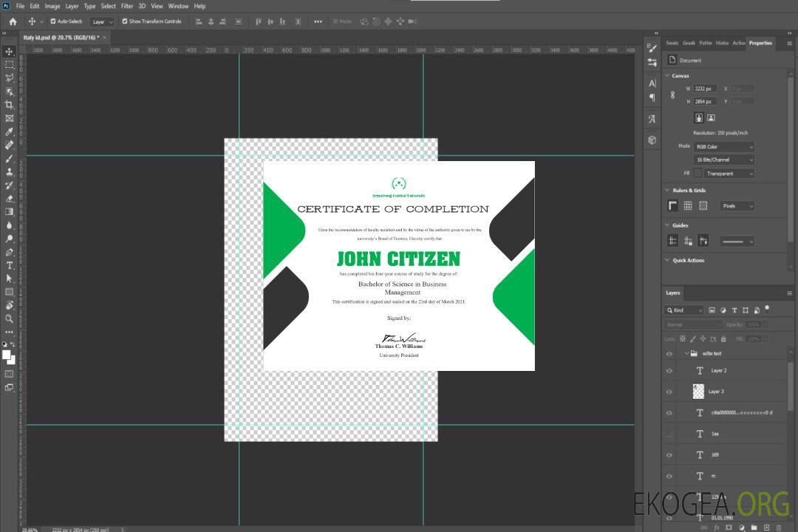Uncheck Show Transform Controls

[125, 21]
